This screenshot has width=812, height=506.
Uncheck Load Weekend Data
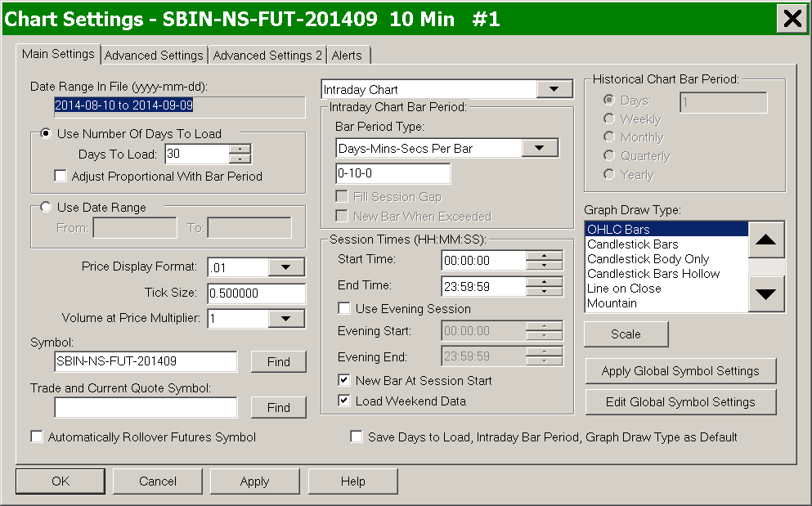pos(344,401)
